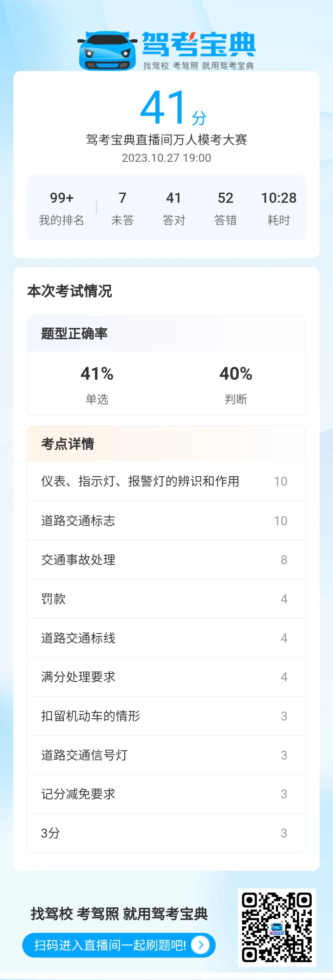Tap 扫码进入直播间一起刷题吧 button
This screenshot has width=333, height=980.
(x=119, y=945)
